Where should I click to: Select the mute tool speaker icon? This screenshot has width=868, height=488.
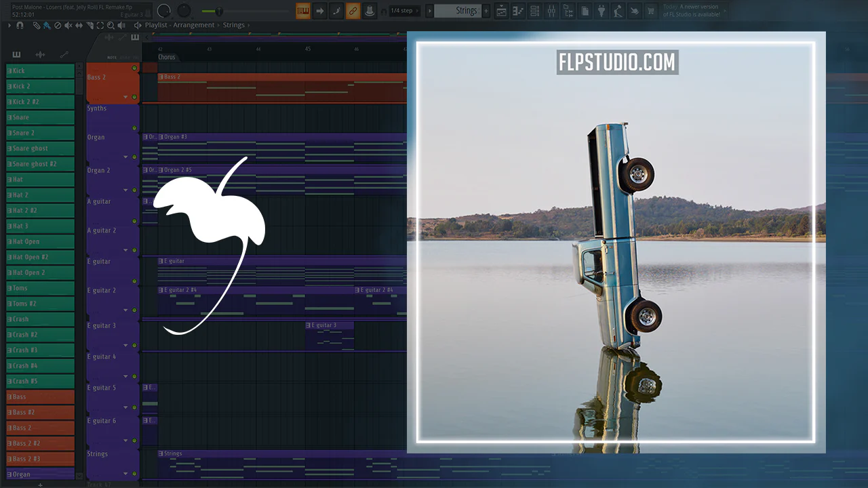click(x=68, y=25)
